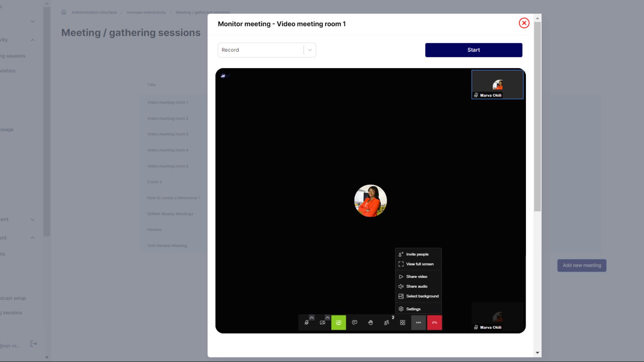The image size is (644, 362).
Task: Collapse the lower sidebar section chevron
Action: [x=33, y=238]
